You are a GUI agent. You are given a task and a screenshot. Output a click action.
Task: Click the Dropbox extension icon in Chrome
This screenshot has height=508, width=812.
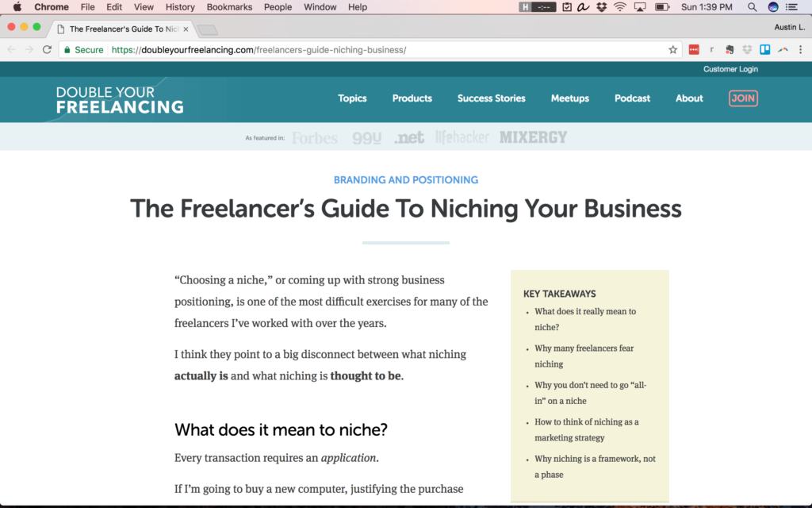coord(746,49)
